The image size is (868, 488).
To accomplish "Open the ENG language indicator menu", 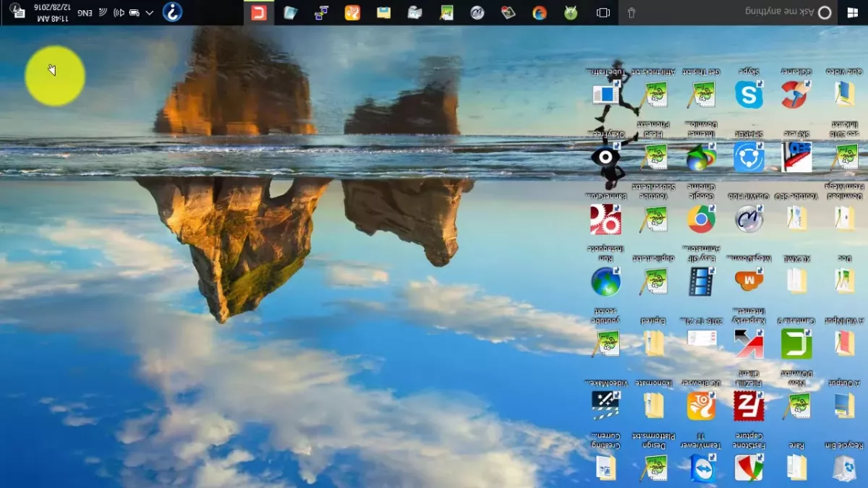I will coord(85,12).
